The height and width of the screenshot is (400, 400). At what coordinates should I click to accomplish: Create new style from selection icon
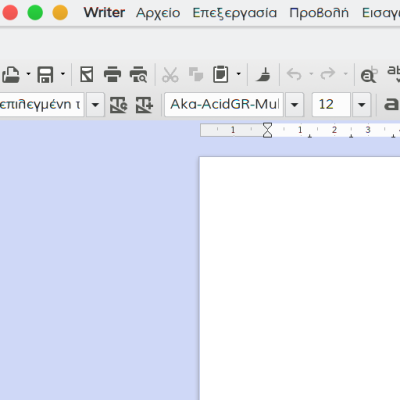144,105
